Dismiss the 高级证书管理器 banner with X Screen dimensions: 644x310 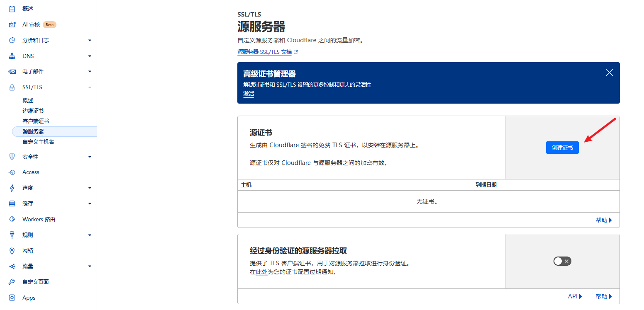click(609, 73)
